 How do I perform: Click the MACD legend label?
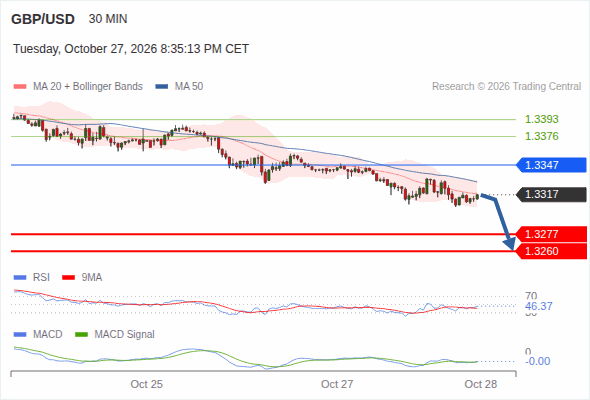47,335
